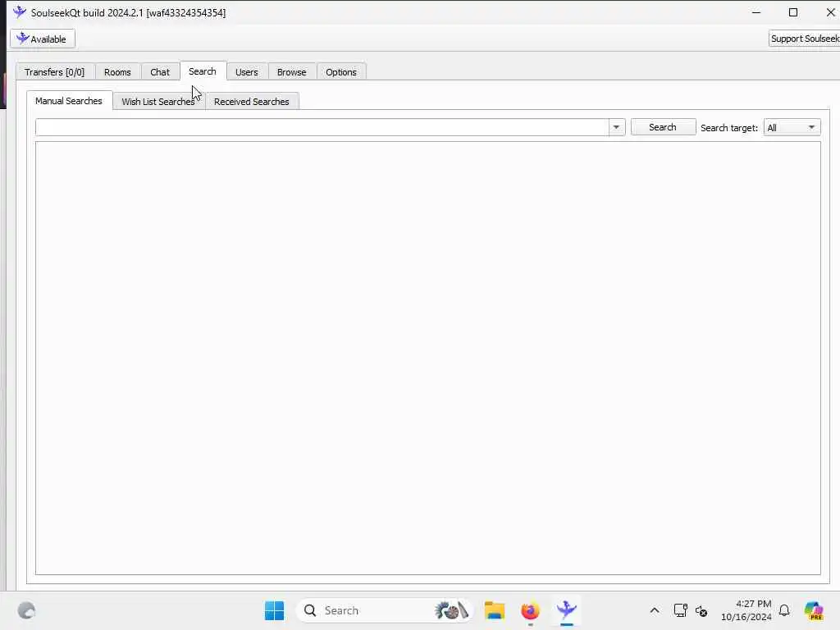
Task: Open Firefox from the taskbar
Action: coord(531,610)
